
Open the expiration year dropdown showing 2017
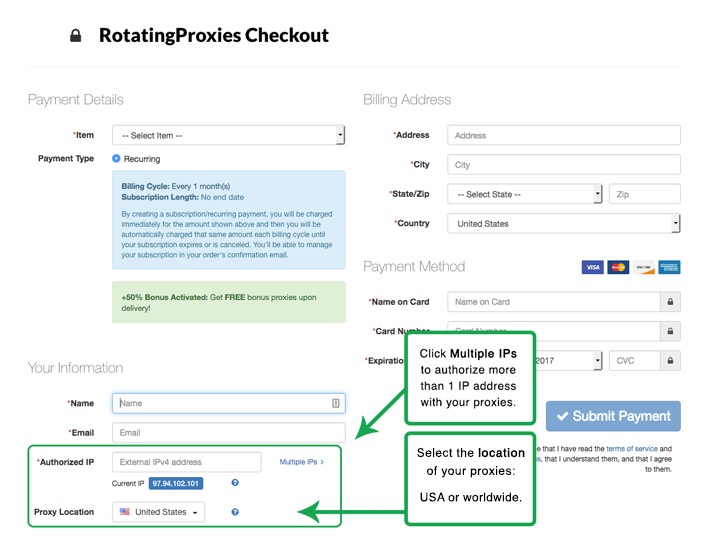568,361
